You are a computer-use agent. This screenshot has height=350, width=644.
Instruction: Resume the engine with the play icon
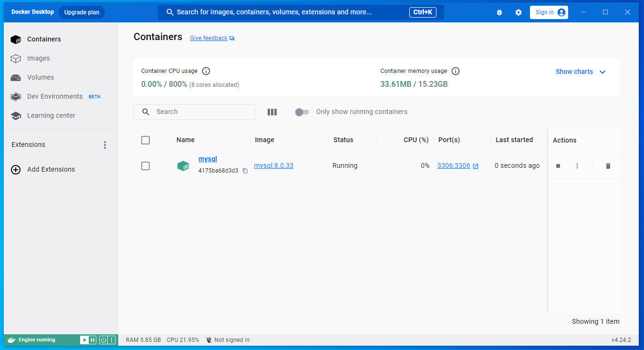point(84,340)
